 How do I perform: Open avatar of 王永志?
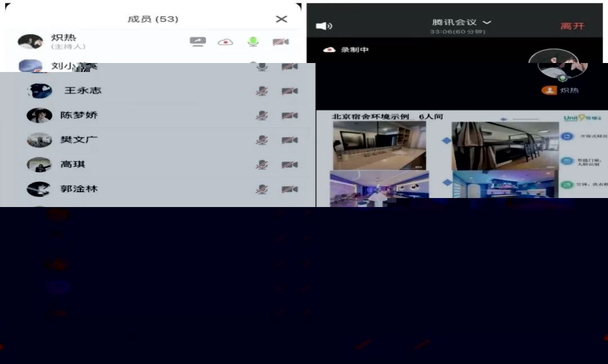[39, 91]
